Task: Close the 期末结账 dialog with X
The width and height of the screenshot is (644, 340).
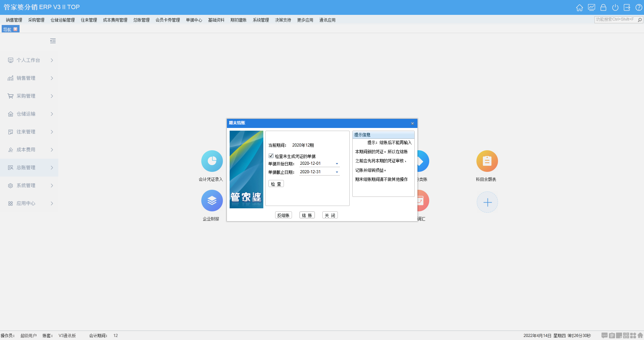Action: [x=412, y=123]
